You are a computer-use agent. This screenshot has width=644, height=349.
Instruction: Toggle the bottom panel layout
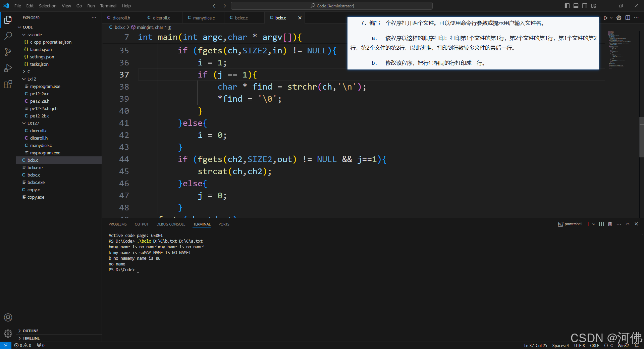coord(576,6)
